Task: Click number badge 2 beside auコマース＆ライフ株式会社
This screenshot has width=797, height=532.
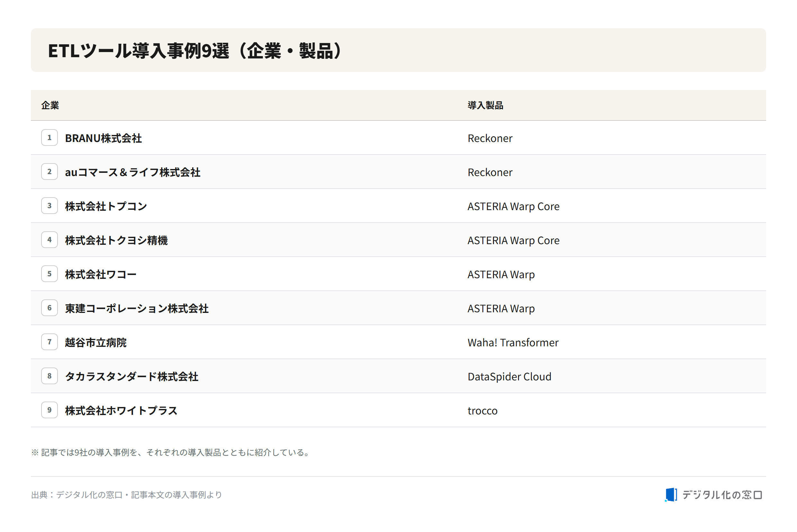Action: coord(49,171)
